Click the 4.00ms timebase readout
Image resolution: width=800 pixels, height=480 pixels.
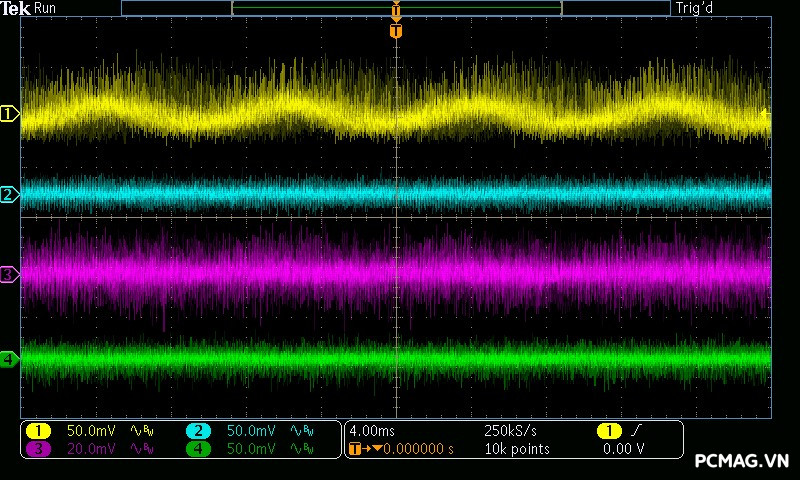coord(372,430)
